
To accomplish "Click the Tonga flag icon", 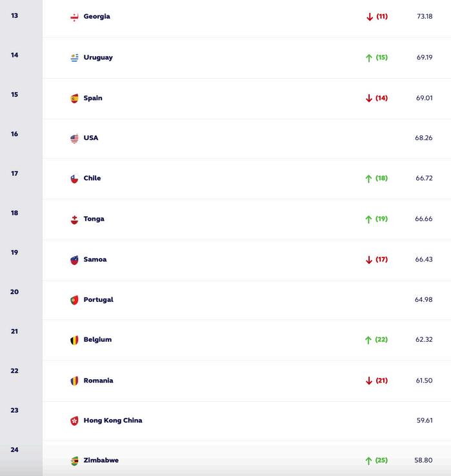I will tap(74, 219).
